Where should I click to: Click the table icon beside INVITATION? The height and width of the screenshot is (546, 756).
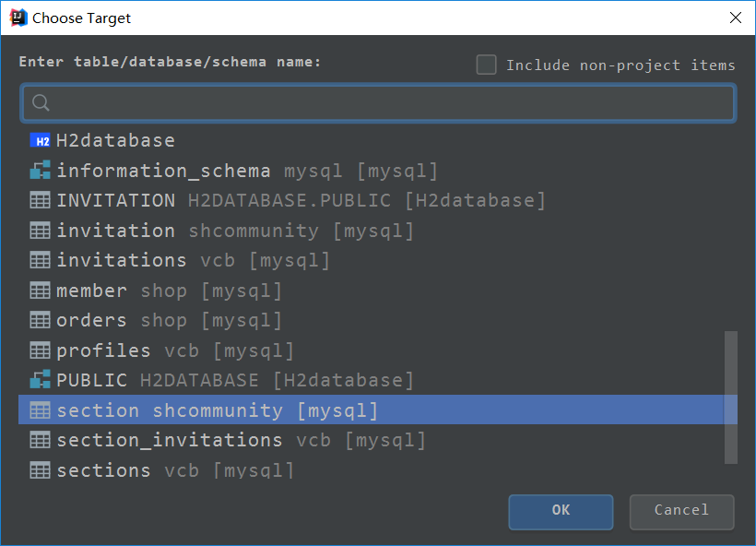pos(40,200)
